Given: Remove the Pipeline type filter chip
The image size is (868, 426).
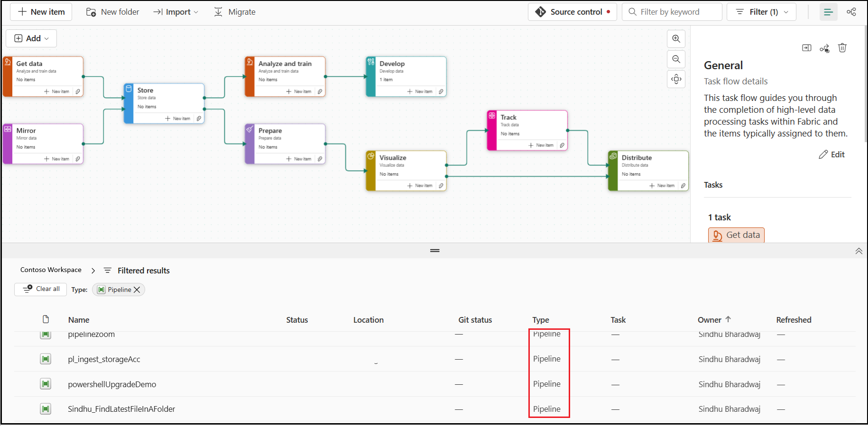Looking at the screenshot, I should tap(137, 290).
